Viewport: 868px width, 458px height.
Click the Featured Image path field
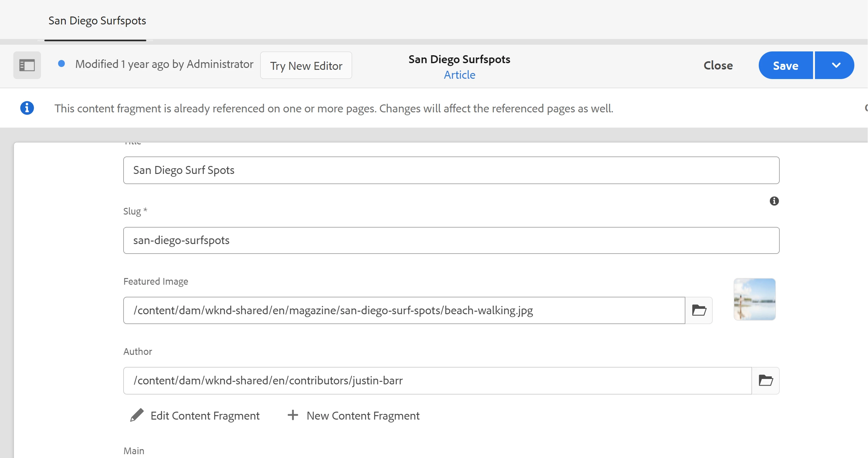404,310
